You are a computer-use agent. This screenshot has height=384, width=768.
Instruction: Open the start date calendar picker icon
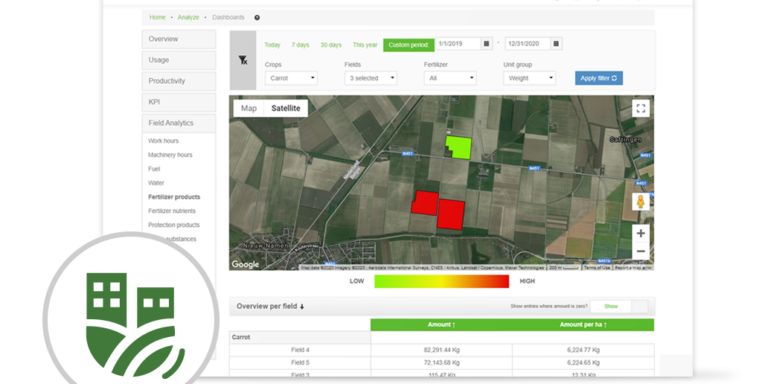pos(486,44)
